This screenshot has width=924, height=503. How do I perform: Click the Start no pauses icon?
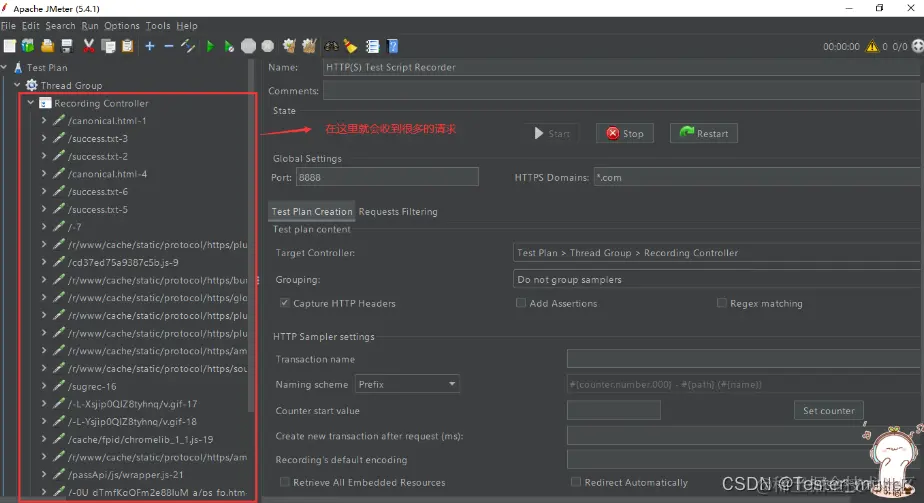coord(229,46)
